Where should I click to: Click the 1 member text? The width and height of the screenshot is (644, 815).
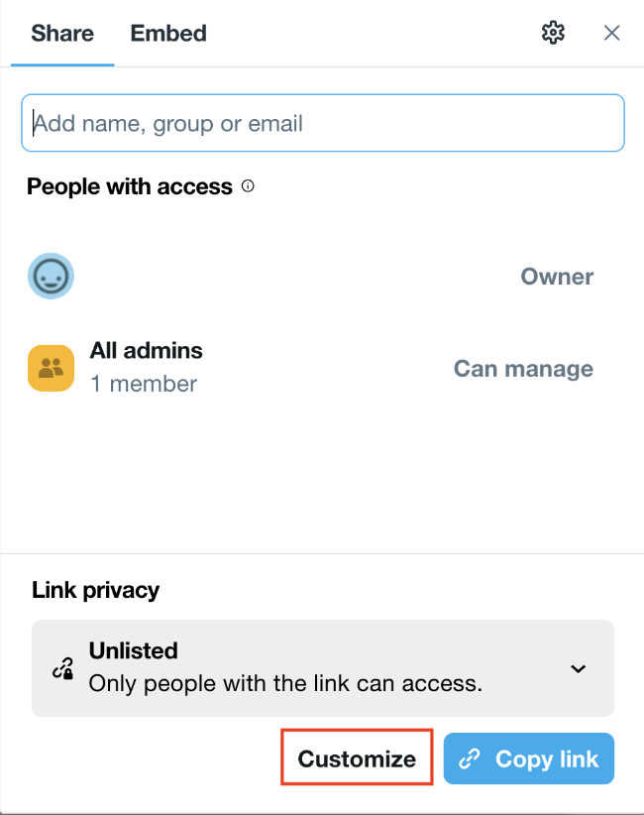[x=144, y=383]
